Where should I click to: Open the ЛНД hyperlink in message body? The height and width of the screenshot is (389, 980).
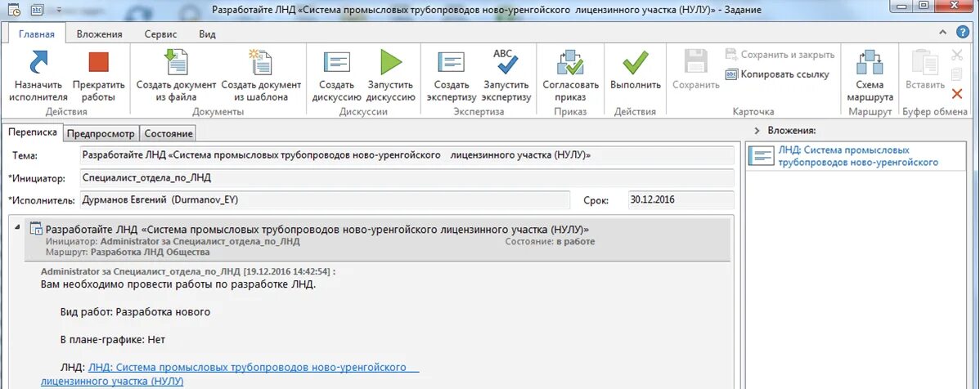230,373
